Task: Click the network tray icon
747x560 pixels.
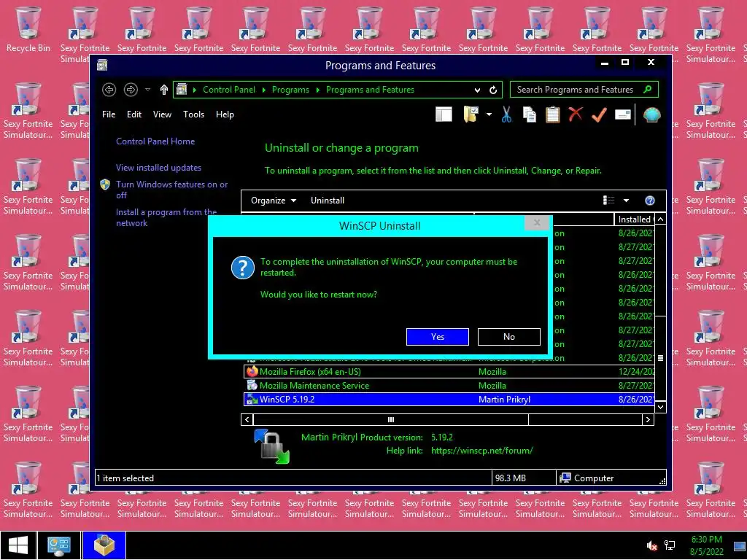Action: tap(670, 545)
